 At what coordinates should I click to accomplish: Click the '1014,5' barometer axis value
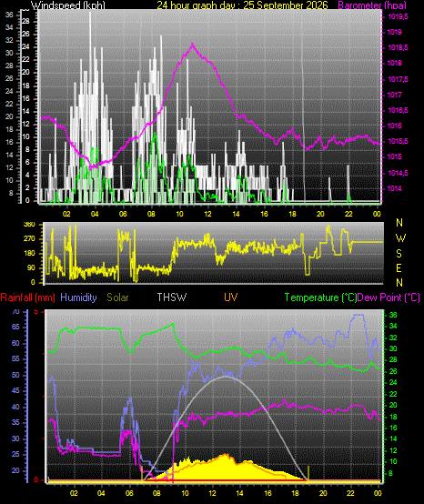(398, 173)
